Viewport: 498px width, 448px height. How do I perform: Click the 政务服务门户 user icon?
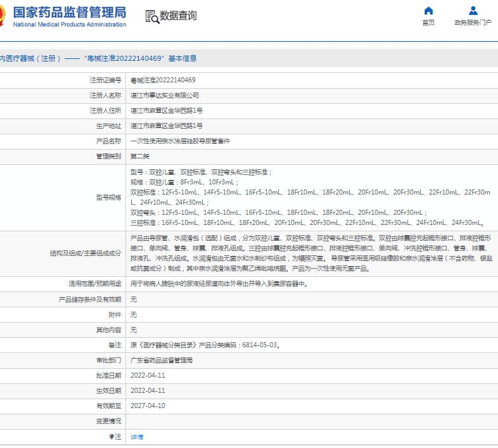point(473,11)
